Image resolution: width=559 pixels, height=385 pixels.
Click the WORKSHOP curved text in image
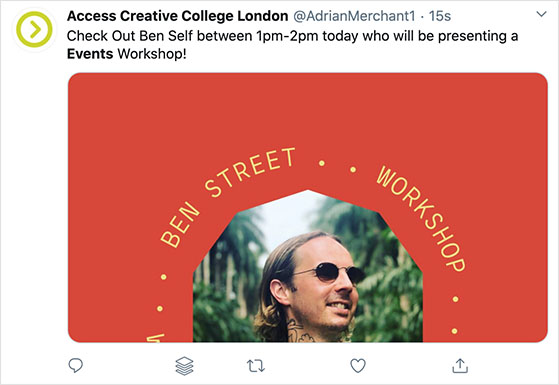coord(421,218)
